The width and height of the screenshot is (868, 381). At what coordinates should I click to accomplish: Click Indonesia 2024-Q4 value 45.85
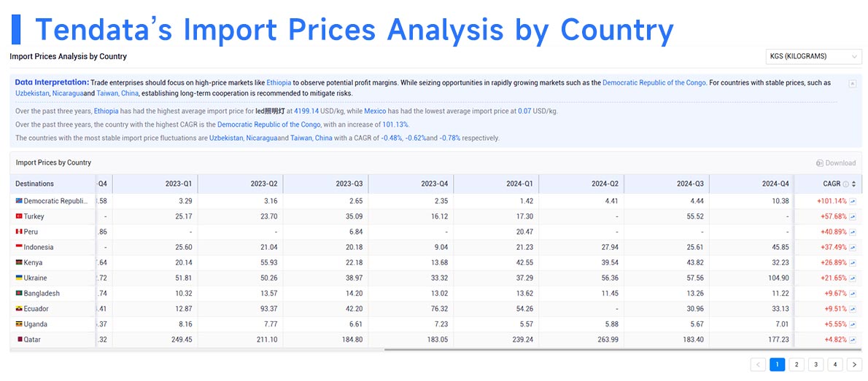pyautogui.click(x=780, y=247)
